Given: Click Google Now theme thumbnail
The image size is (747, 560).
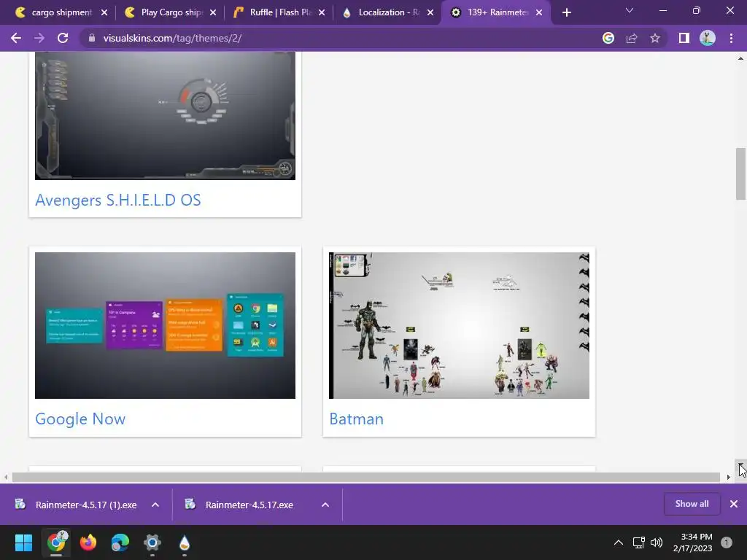Looking at the screenshot, I should click(165, 325).
